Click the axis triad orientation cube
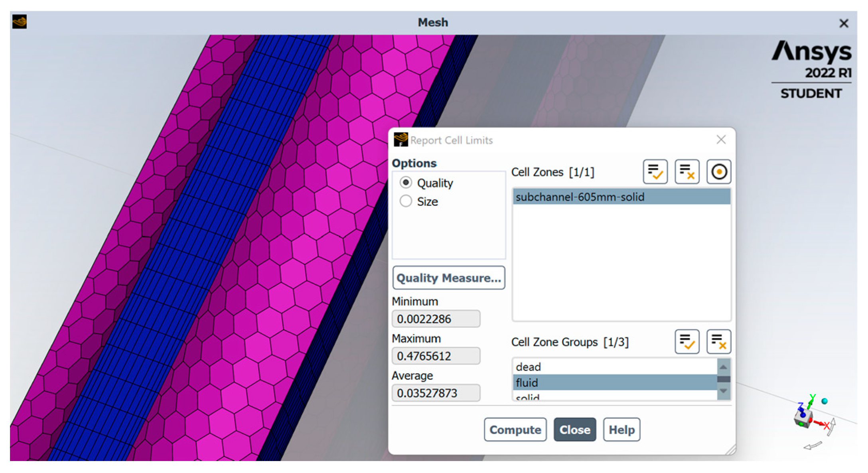 803,419
